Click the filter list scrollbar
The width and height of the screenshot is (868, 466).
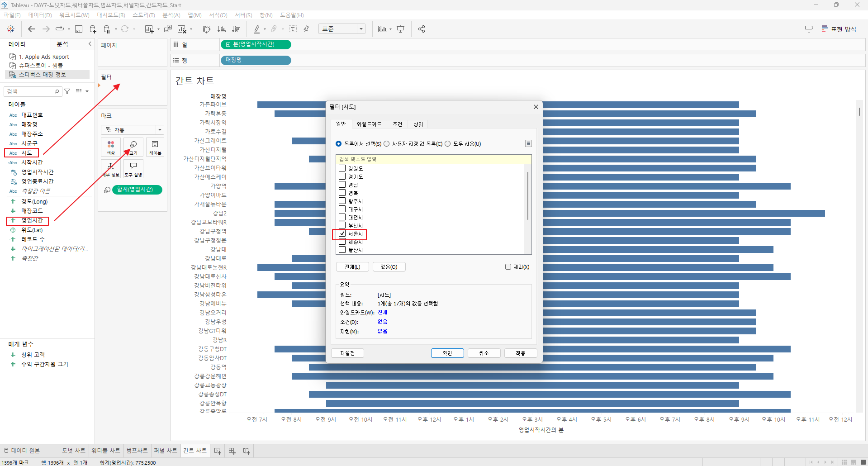[528, 195]
